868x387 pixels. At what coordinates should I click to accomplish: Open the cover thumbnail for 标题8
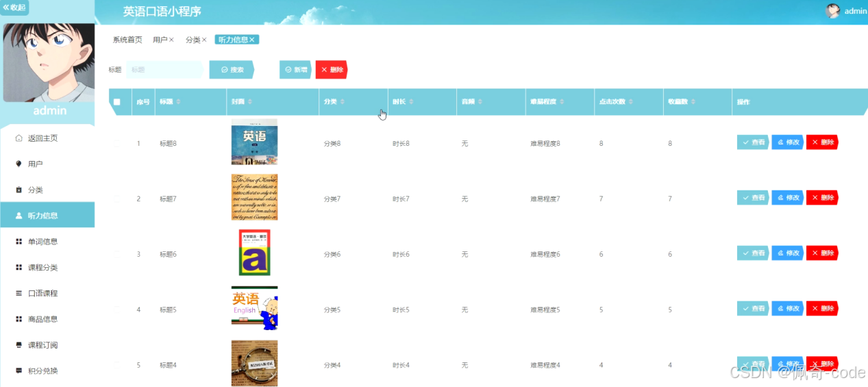tap(254, 142)
